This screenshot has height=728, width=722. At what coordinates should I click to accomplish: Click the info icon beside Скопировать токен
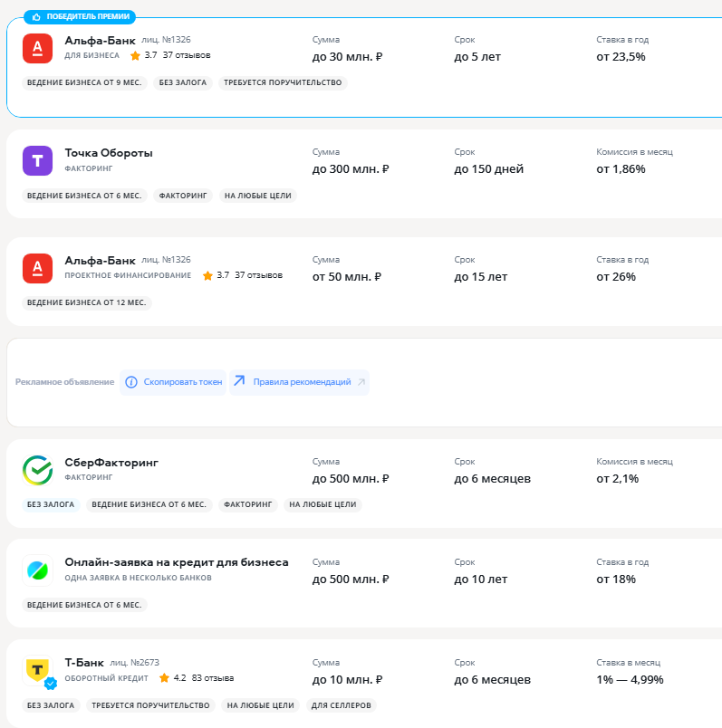coord(131,382)
